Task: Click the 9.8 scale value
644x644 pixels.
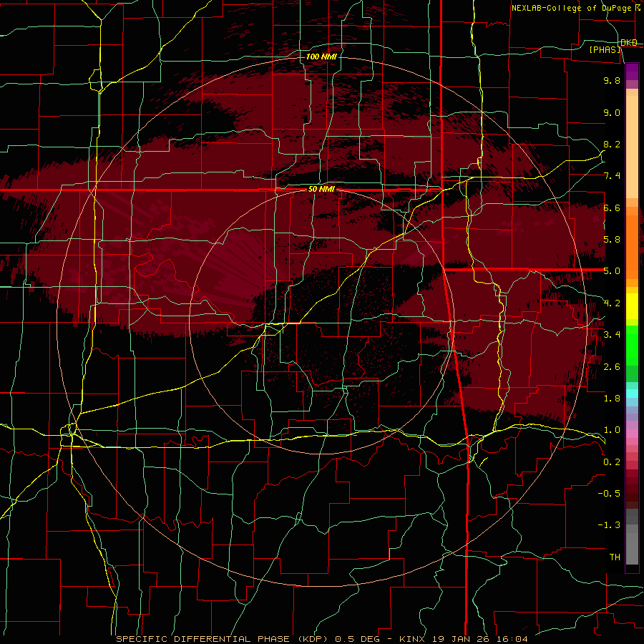Action: [x=612, y=80]
